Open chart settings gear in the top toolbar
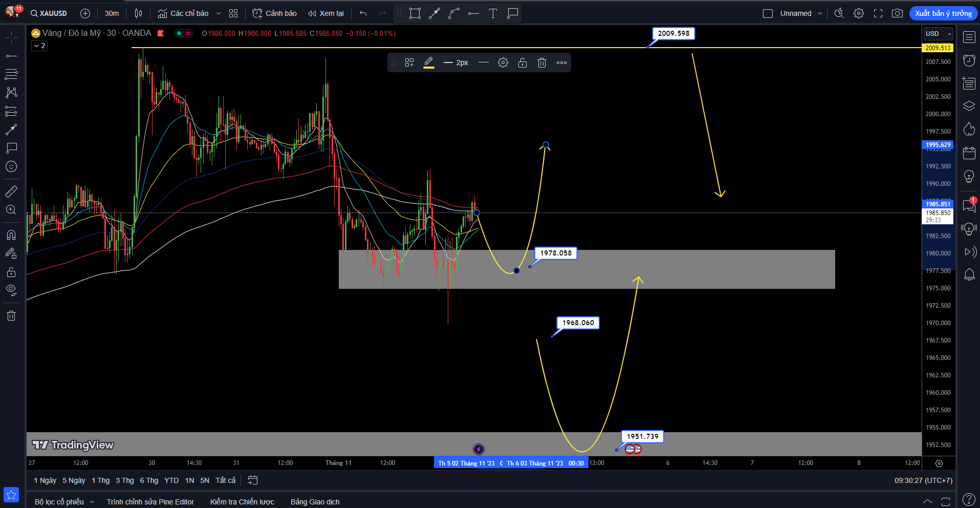This screenshot has width=980, height=508. coord(859,13)
